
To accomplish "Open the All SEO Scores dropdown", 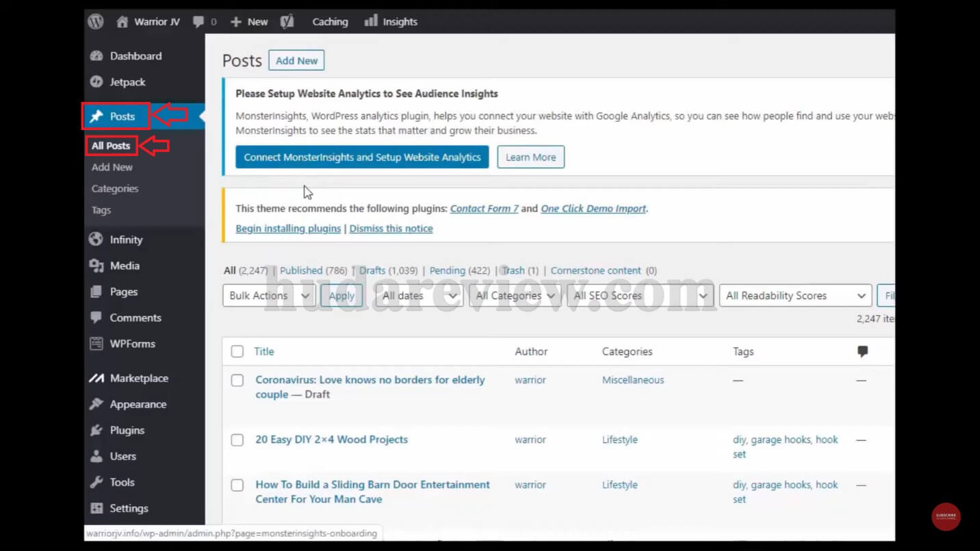I will pyautogui.click(x=639, y=296).
